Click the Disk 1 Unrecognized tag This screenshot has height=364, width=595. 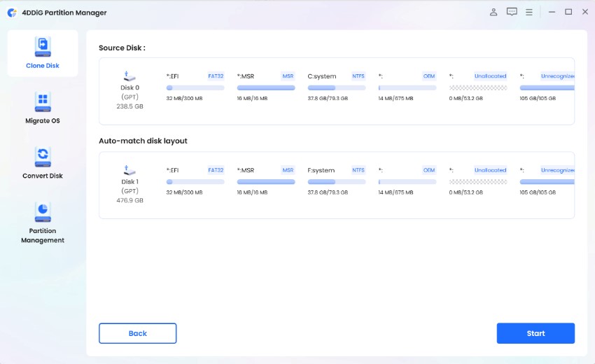[x=557, y=170]
